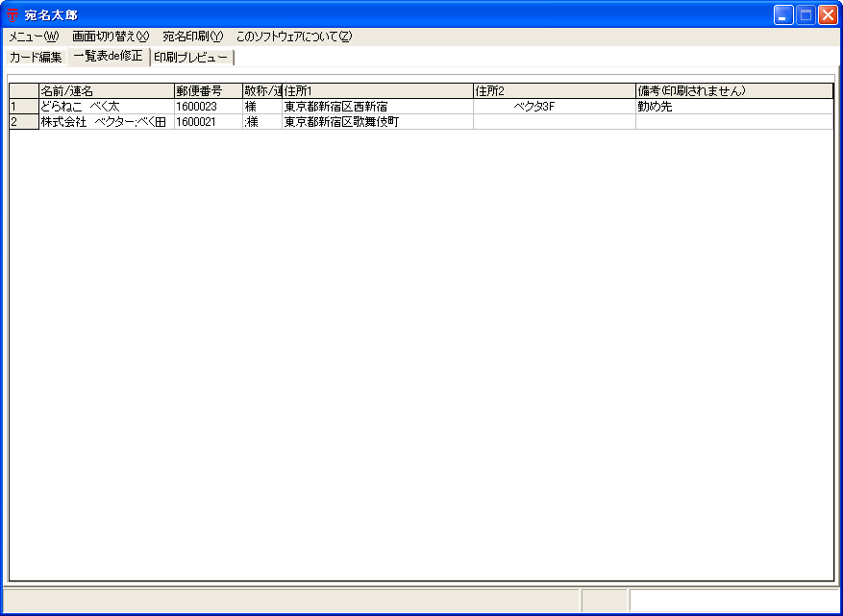Select postal code cell 1600021
This screenshot has height=616, width=843.
pyautogui.click(x=208, y=122)
